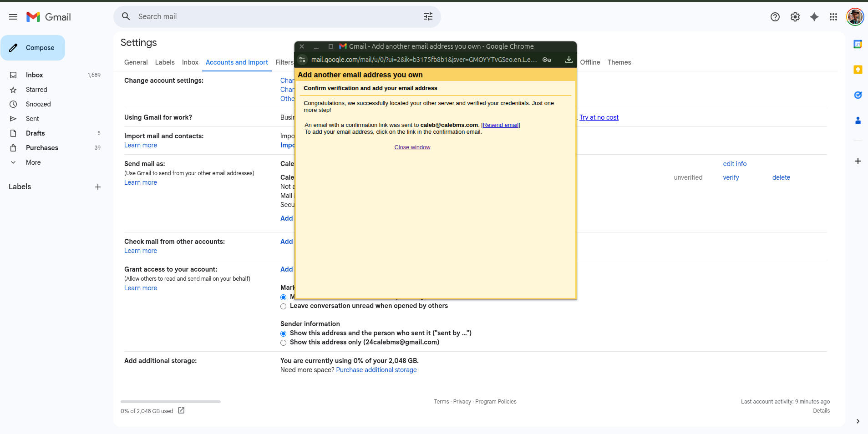
Task: Compose a new email
Action: click(x=33, y=48)
